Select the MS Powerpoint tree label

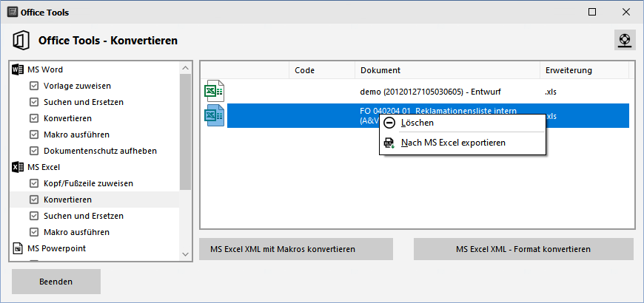coord(57,248)
